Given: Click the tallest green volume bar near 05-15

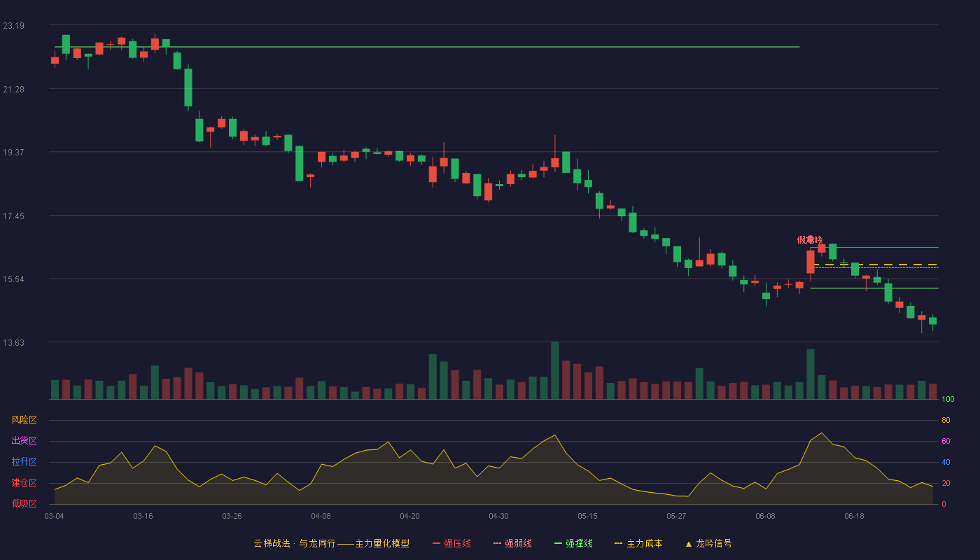Looking at the screenshot, I should 554,370.
